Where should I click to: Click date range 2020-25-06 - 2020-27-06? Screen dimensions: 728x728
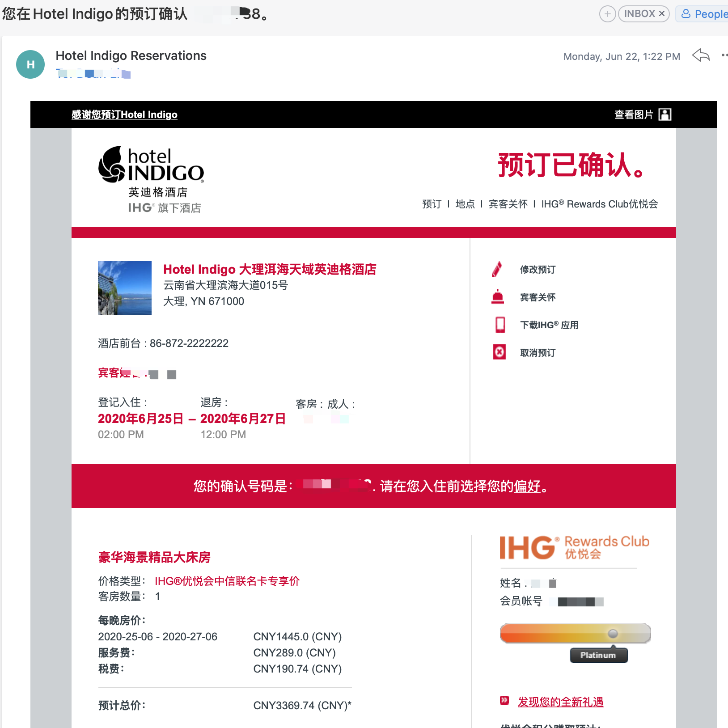click(157, 637)
